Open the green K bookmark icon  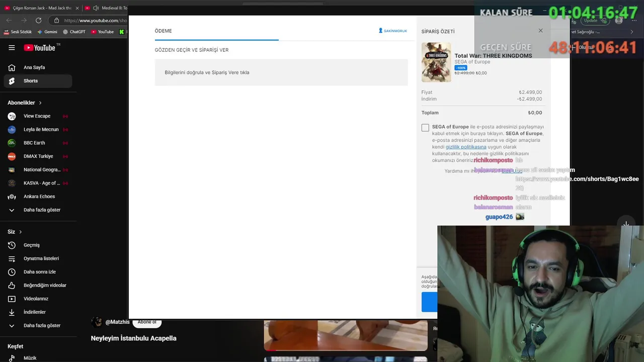122,32
